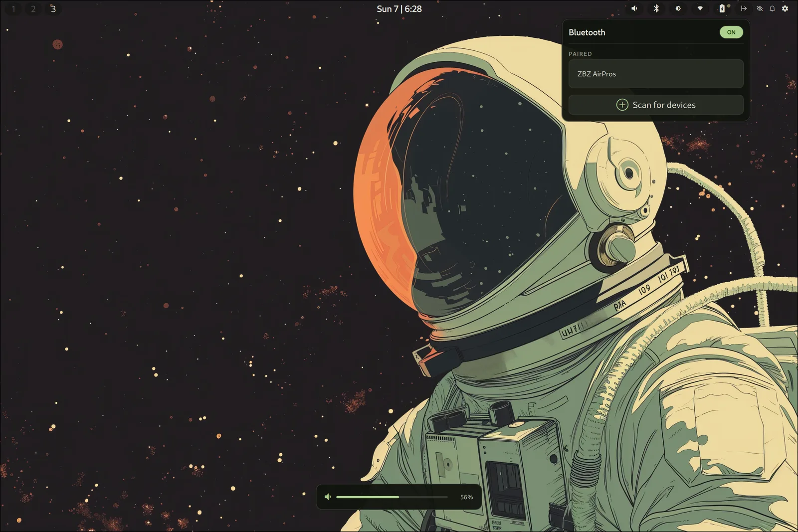Turn off the Bluetooth ON switch
This screenshot has height=532, width=798.
click(731, 32)
